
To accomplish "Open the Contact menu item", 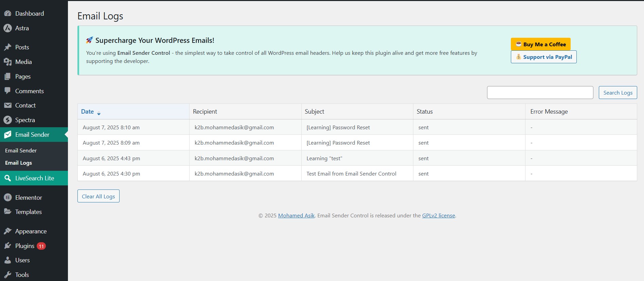I will [x=34, y=105].
